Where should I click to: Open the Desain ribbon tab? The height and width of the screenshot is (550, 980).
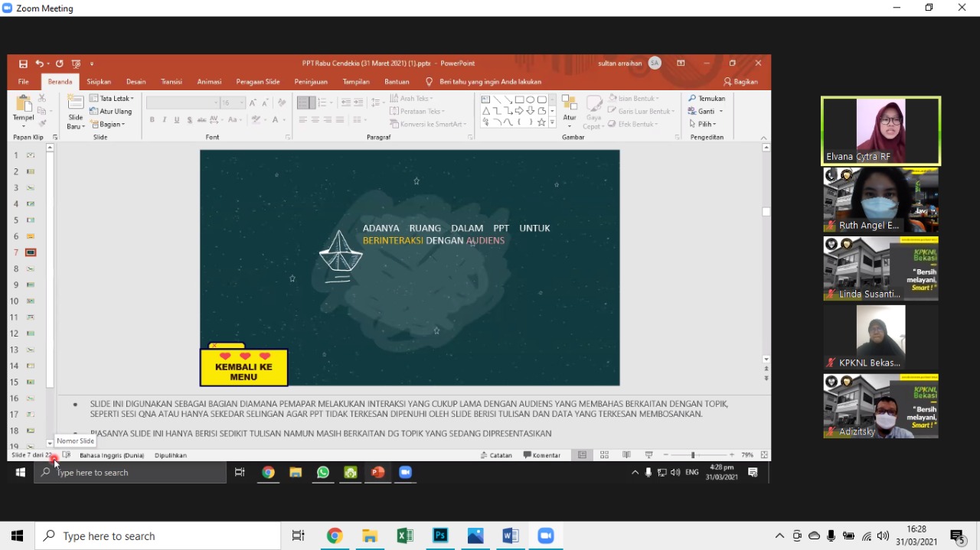coord(136,82)
